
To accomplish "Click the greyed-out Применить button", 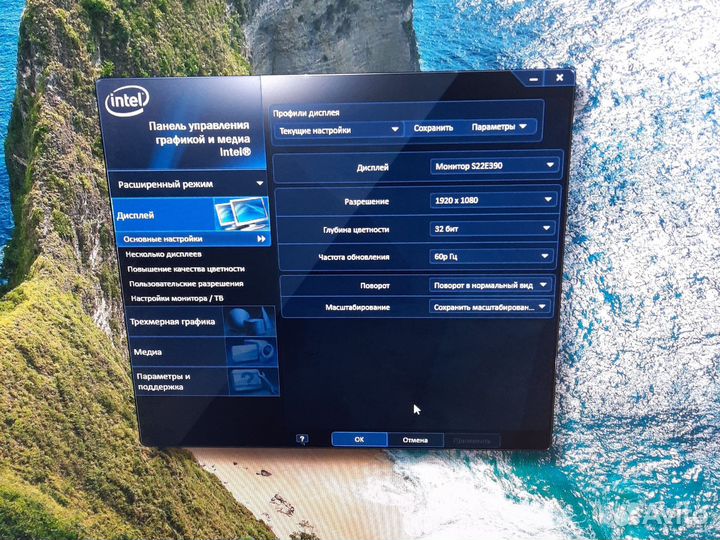I will [x=472, y=440].
